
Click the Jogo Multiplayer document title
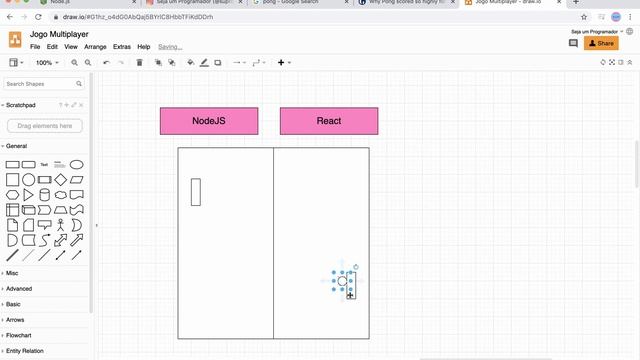[x=59, y=34]
